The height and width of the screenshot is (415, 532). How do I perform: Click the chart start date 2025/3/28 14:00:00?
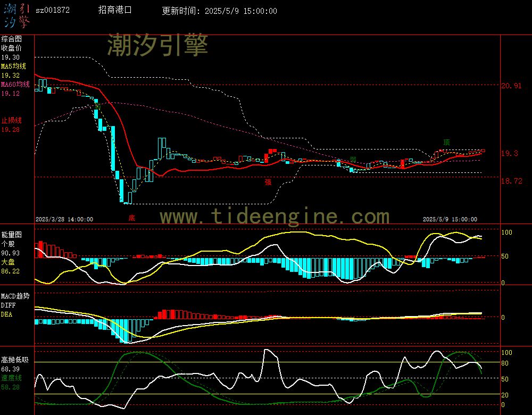[64, 220]
